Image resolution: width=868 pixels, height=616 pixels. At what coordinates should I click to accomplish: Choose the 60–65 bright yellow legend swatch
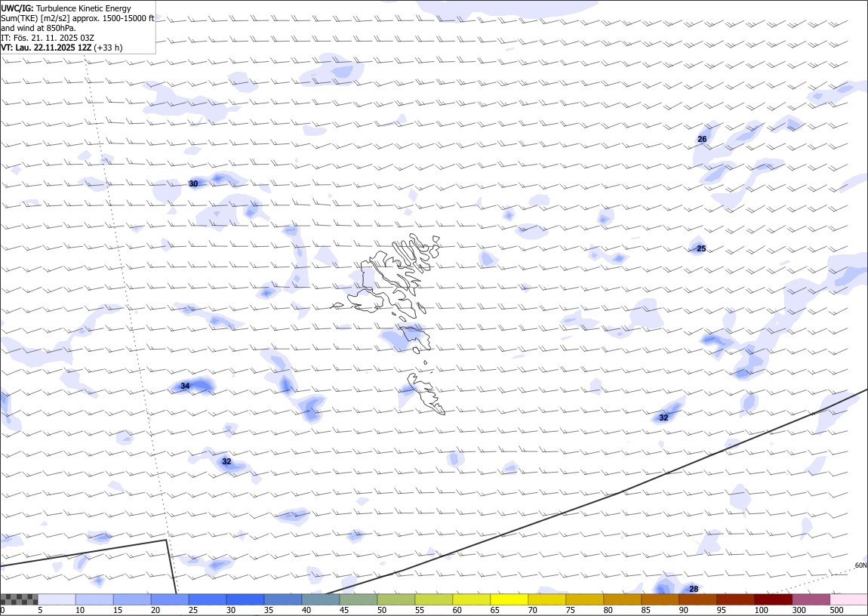click(x=471, y=599)
